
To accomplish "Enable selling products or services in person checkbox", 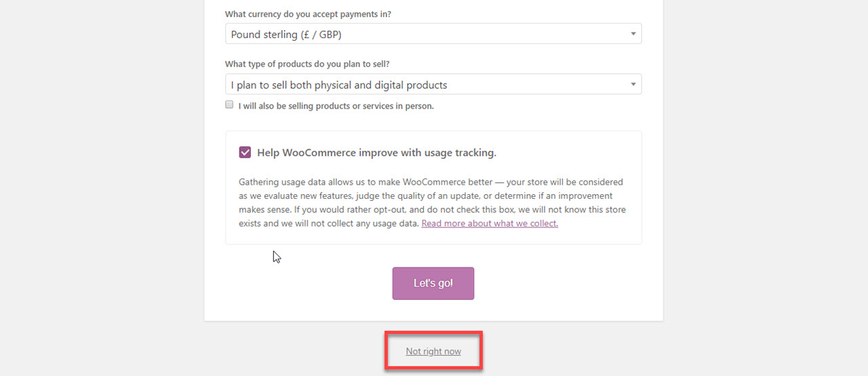I will (229, 105).
